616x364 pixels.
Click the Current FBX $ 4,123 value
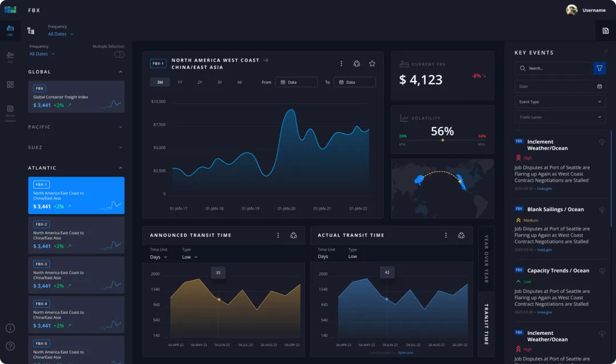pyautogui.click(x=421, y=80)
